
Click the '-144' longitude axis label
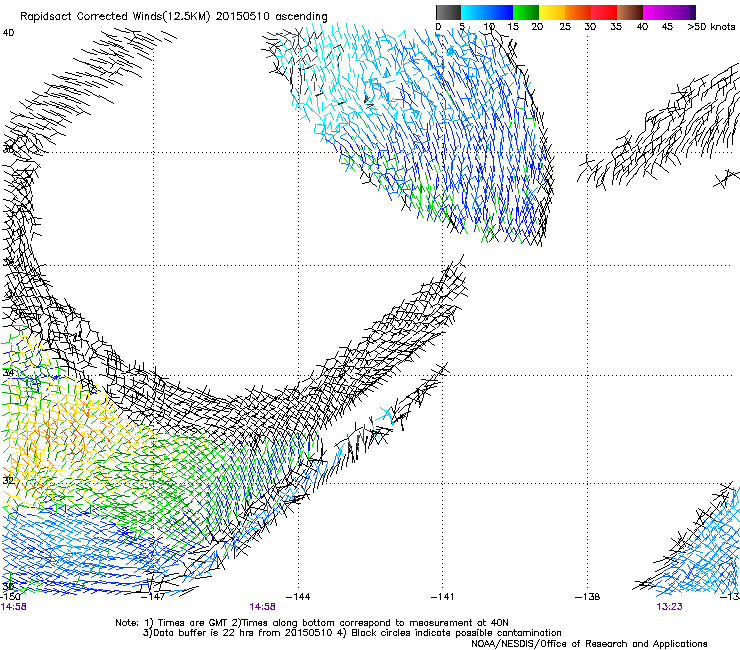pos(298,597)
